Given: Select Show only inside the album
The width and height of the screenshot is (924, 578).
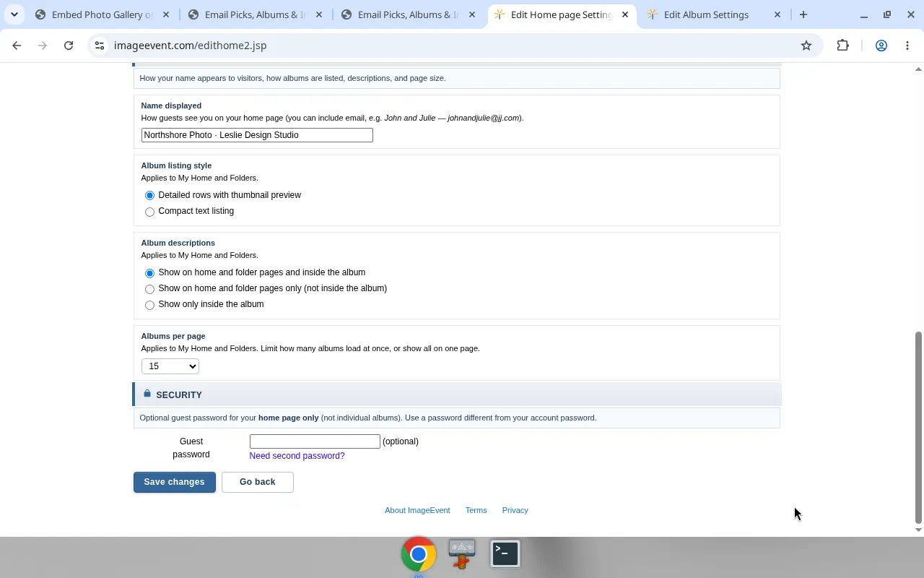Looking at the screenshot, I should pyautogui.click(x=149, y=305).
